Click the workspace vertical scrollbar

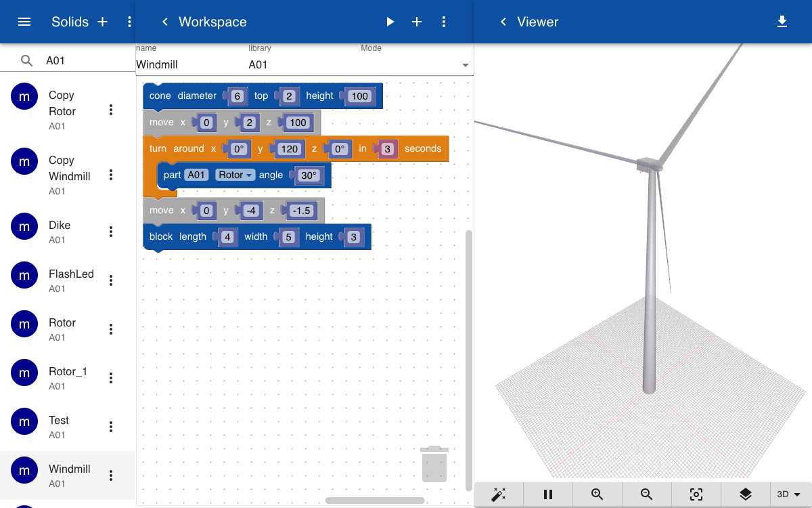pyautogui.click(x=469, y=360)
